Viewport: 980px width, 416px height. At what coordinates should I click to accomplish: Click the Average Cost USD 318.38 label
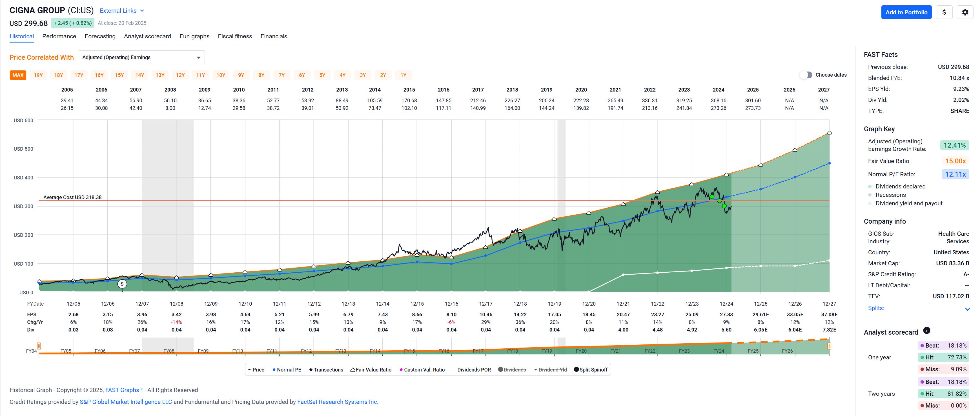click(72, 197)
